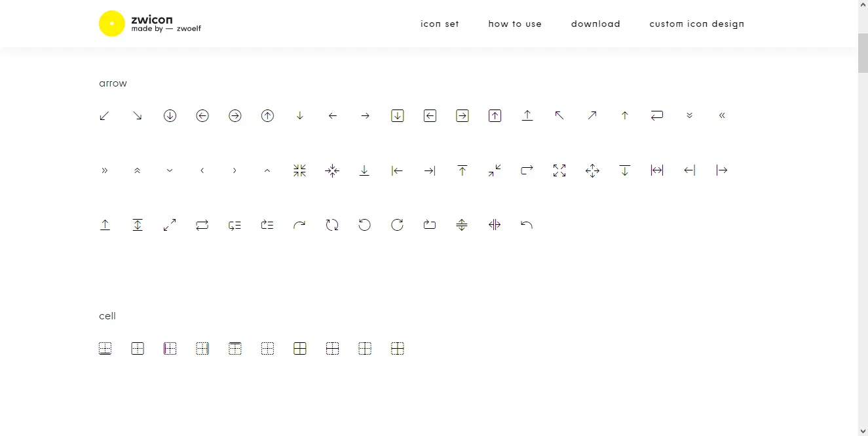Viewport: 868px width, 436px height.
Task: Select the circular sync arrows icon
Action: click(x=332, y=225)
